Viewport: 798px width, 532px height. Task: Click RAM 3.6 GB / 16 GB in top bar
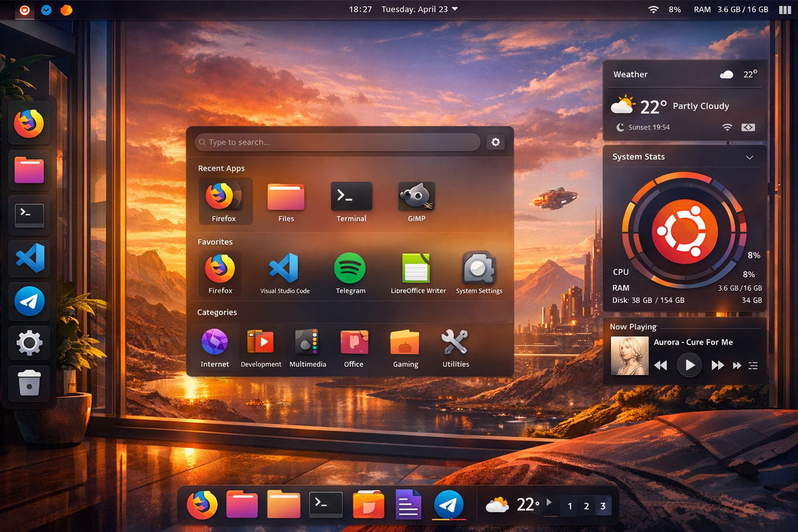[x=731, y=9]
